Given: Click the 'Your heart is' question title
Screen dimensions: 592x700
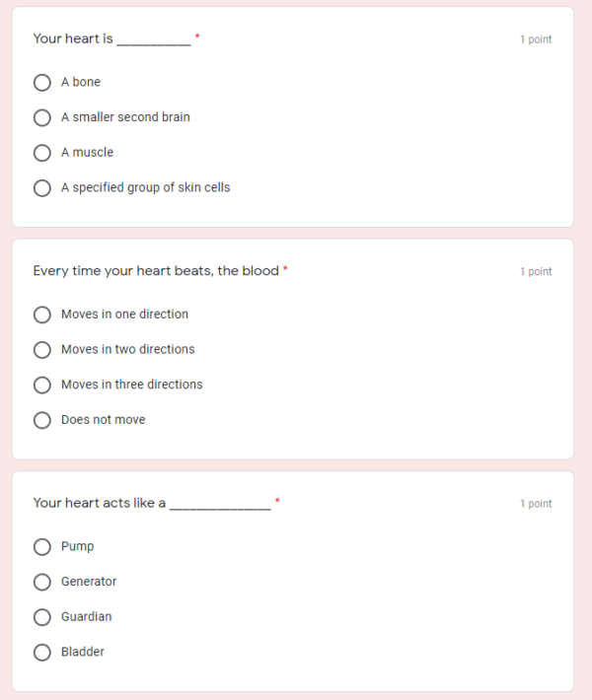Looking at the screenshot, I should 73,38.
